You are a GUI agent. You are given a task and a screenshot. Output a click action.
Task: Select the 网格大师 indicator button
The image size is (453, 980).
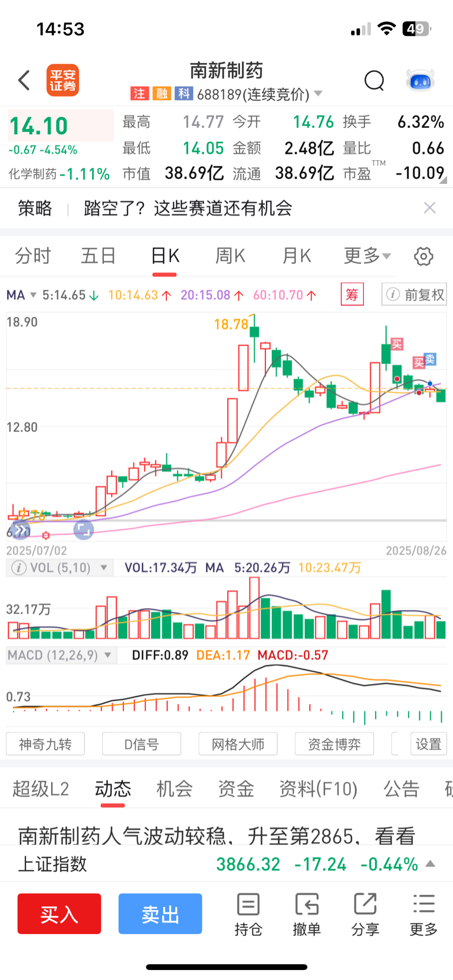point(238,744)
